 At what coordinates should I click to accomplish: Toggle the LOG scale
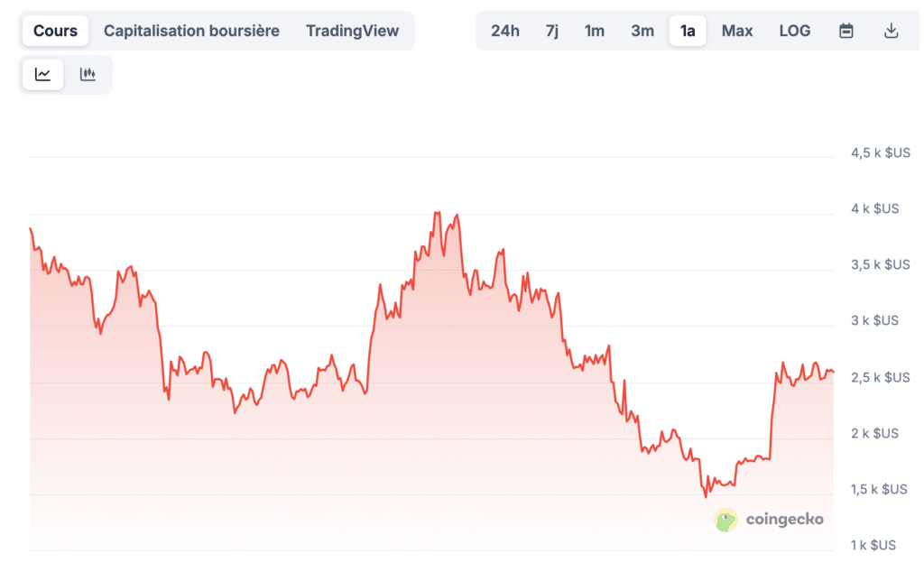pos(794,31)
